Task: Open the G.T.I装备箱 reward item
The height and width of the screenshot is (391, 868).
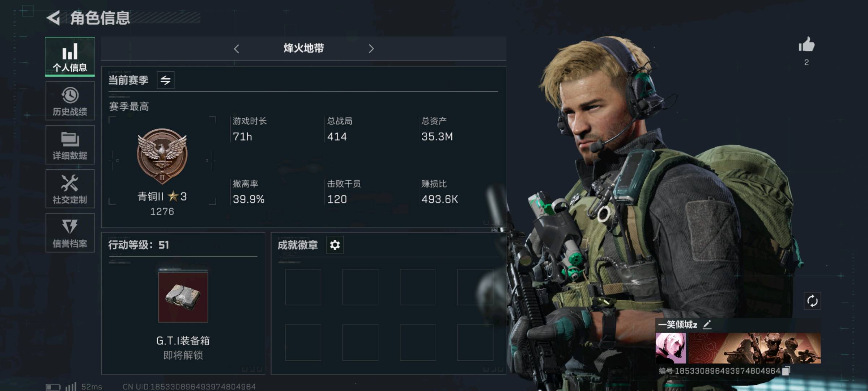Action: [183, 297]
